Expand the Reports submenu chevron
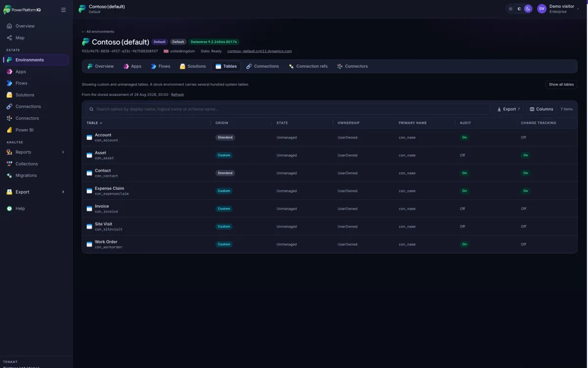 63,152
